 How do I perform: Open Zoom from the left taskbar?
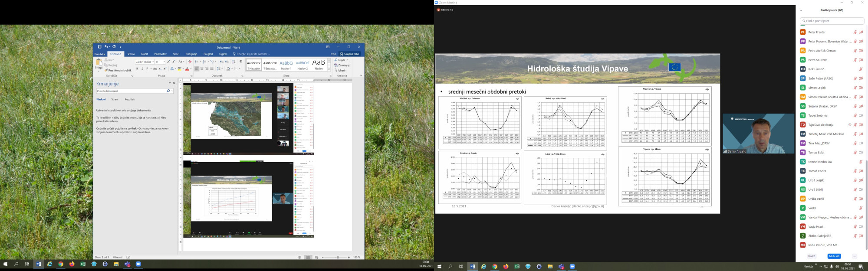tap(138, 264)
